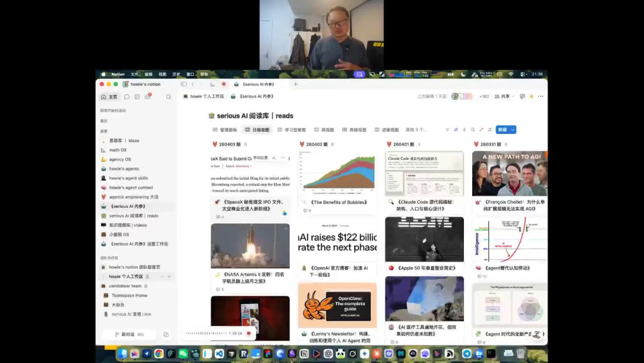Open page comments icon near star
Screen dimensions: 644x363
[x=522, y=96]
